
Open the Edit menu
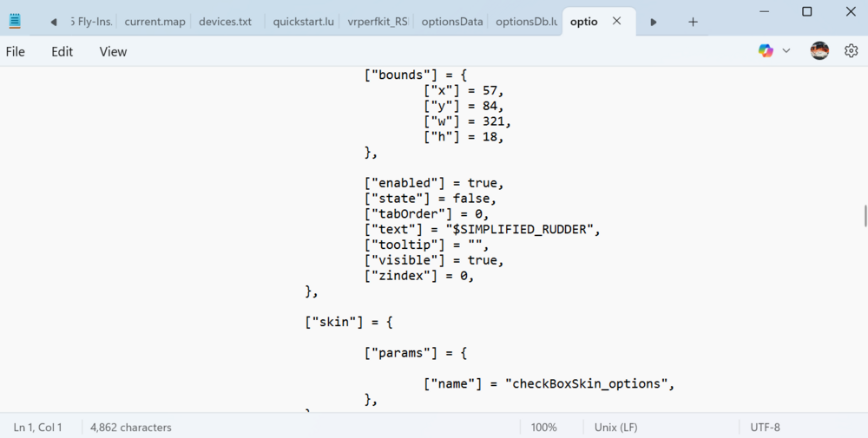(62, 52)
